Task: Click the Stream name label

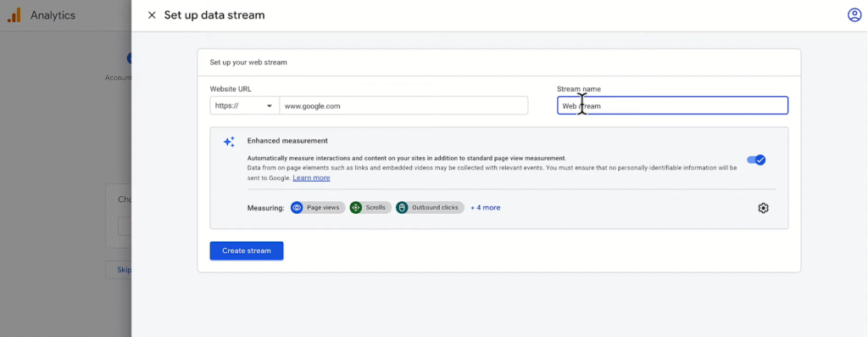Action: click(578, 88)
